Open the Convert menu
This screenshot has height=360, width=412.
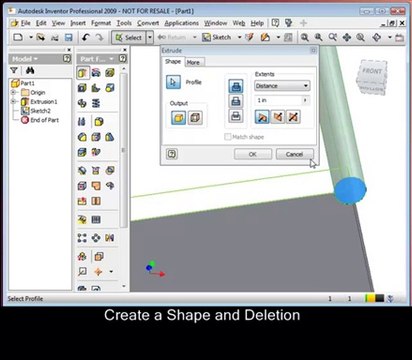click(148, 23)
